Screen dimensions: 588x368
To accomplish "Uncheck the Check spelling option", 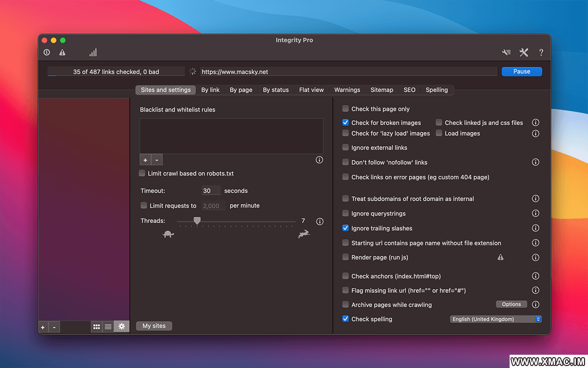I will pos(346,319).
